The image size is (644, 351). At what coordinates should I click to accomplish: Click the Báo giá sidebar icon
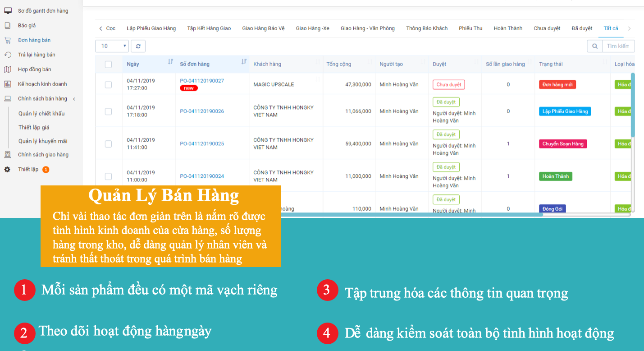(7, 26)
